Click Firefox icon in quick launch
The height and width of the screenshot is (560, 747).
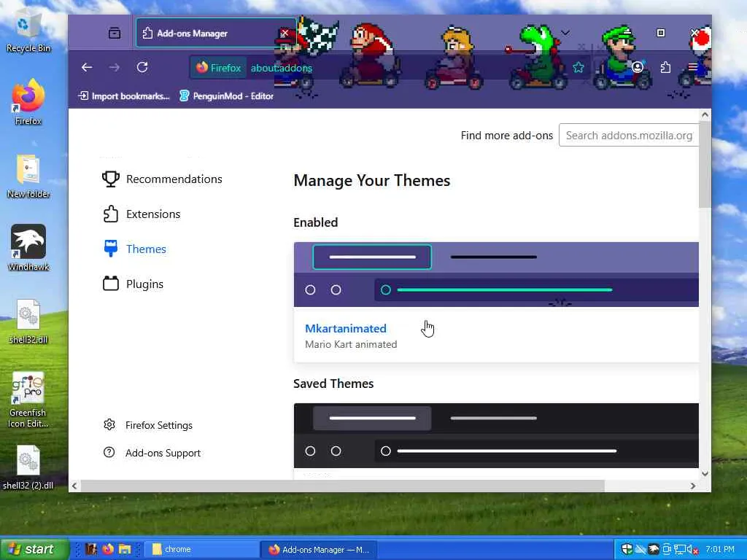pyautogui.click(x=108, y=549)
